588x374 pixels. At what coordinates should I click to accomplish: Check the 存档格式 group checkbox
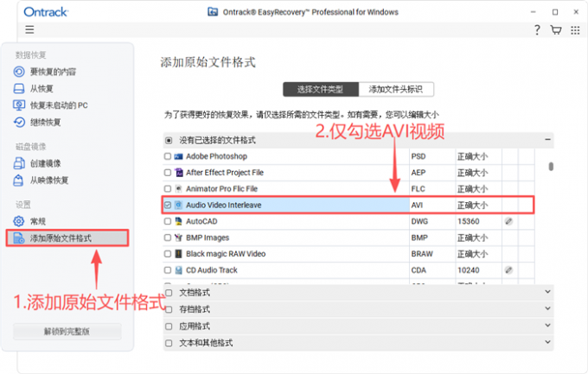(169, 309)
